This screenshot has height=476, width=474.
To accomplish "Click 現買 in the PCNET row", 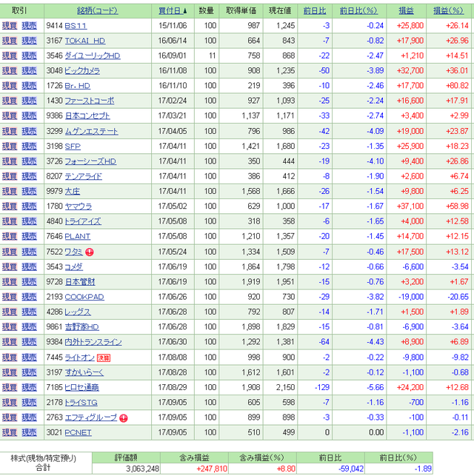I will [10, 433].
